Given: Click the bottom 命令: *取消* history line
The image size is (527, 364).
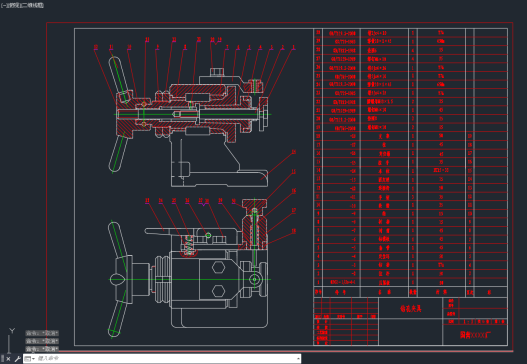Looking at the screenshot, I should 42,349.
